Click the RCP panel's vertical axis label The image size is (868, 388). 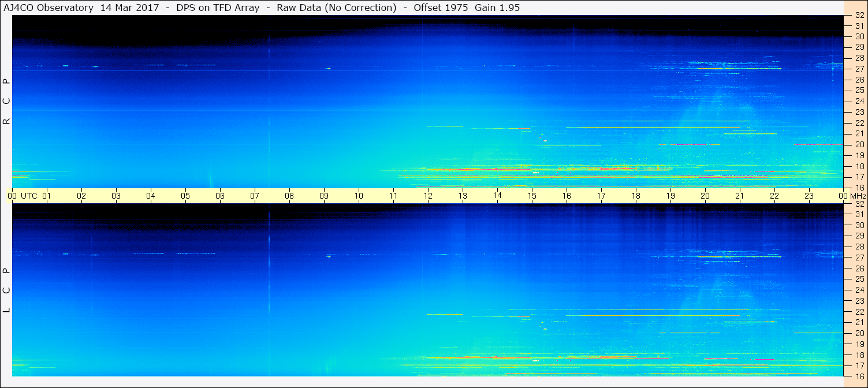[7, 102]
